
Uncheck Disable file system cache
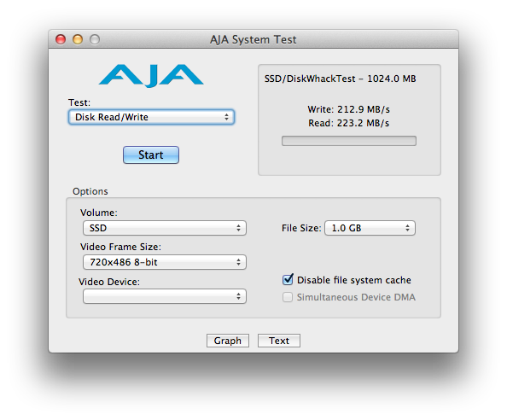tap(288, 280)
